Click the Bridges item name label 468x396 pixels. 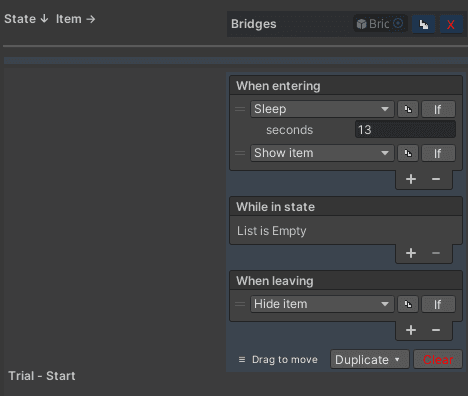coord(254,24)
